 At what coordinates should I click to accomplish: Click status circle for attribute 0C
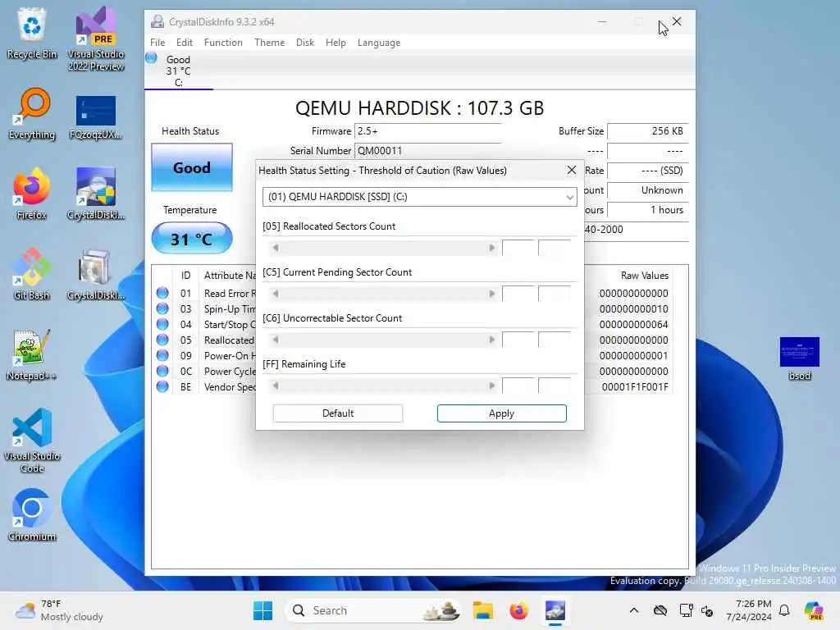coord(162,371)
